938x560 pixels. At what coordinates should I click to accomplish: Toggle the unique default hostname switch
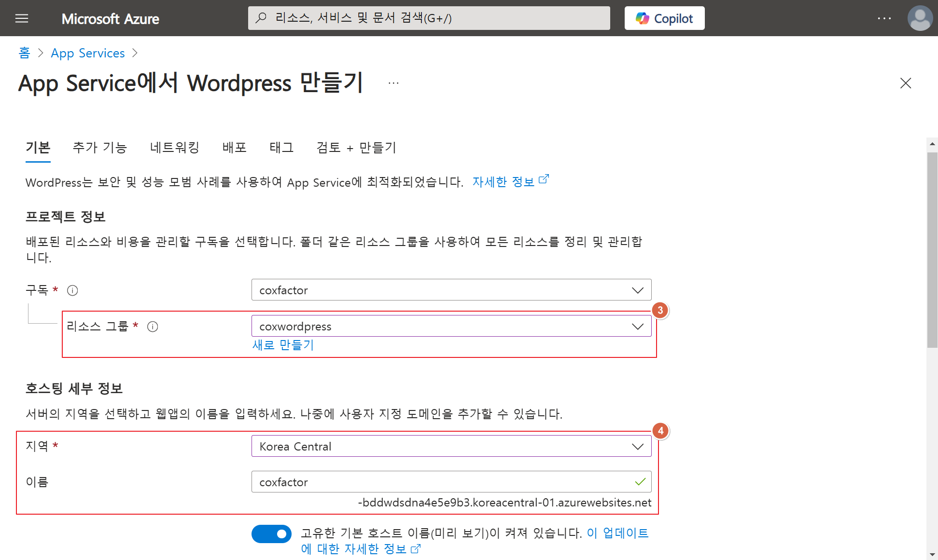click(x=271, y=534)
